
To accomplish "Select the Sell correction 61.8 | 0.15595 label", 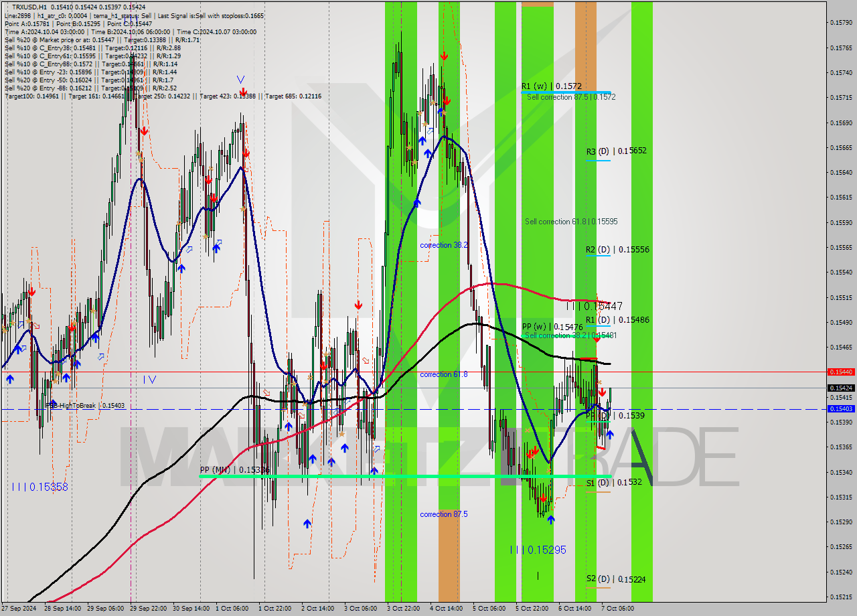I will coord(571,222).
